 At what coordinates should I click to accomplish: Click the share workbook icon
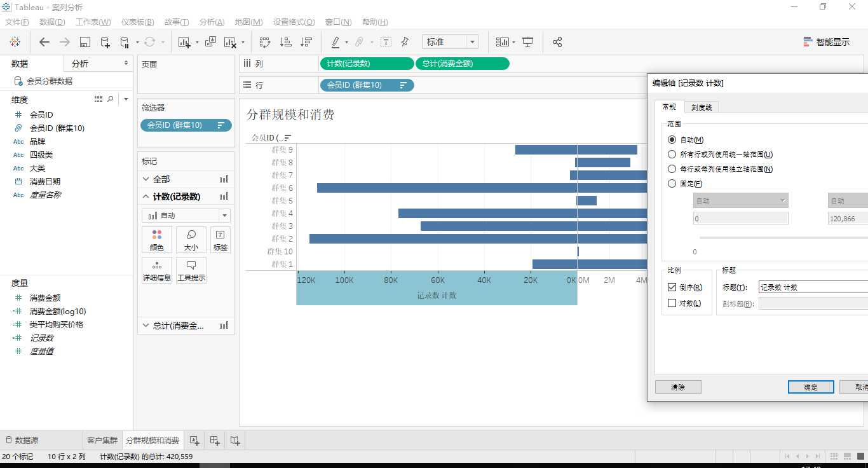coord(557,42)
